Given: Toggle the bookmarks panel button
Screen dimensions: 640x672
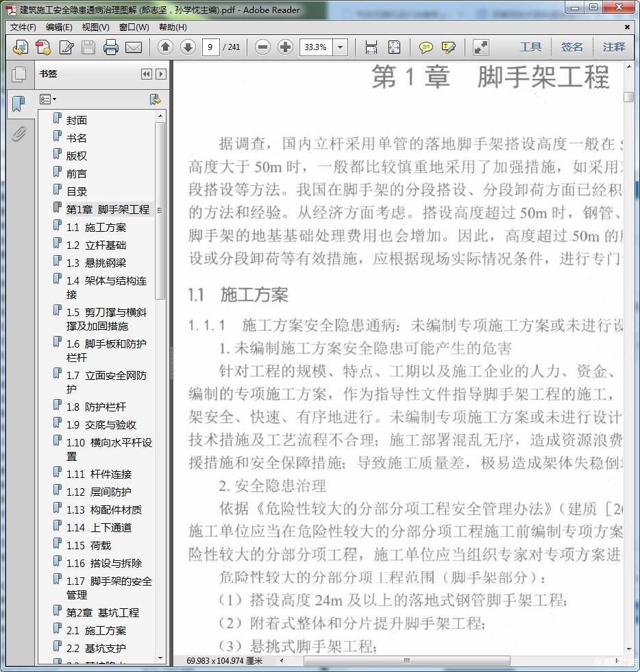Looking at the screenshot, I should point(19,104).
